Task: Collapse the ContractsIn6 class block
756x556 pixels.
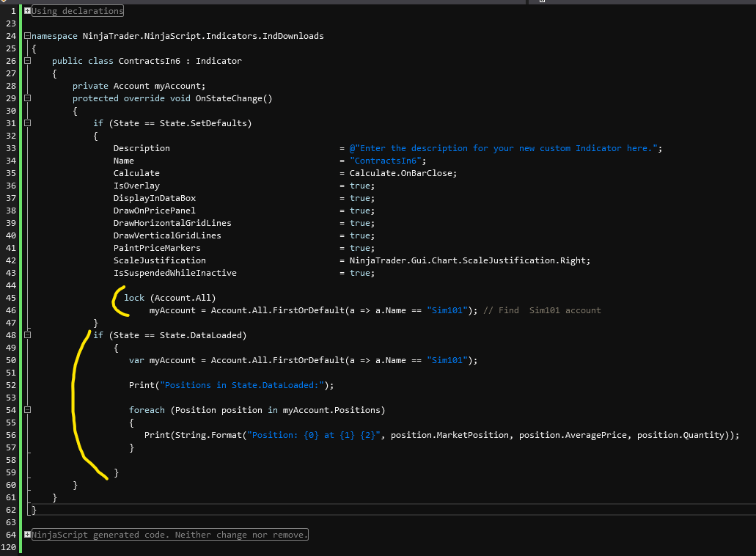Action: click(27, 61)
